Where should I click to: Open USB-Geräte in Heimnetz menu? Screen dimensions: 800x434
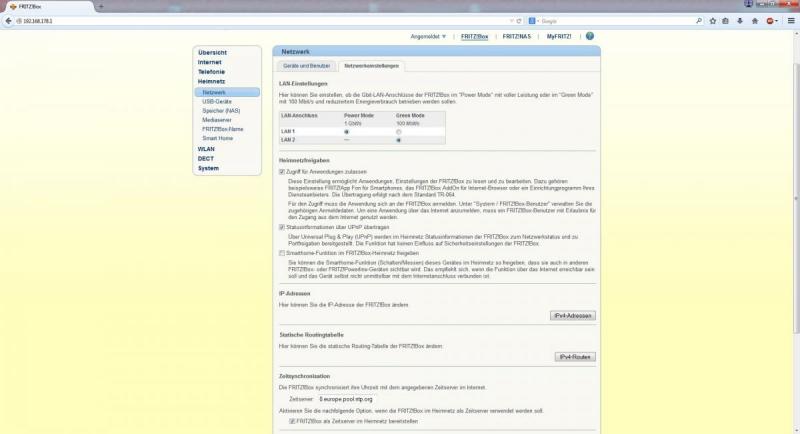[x=220, y=101]
